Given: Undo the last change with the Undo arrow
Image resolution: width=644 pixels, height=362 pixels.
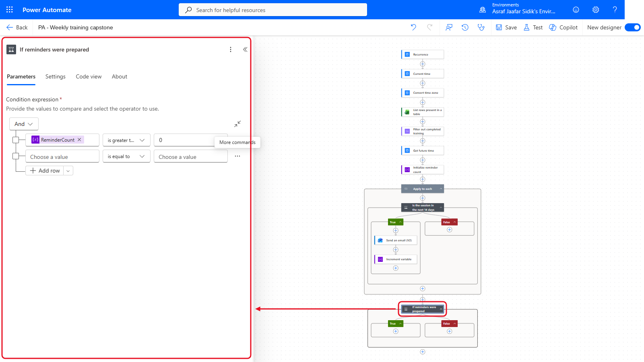Looking at the screenshot, I should click(x=413, y=27).
